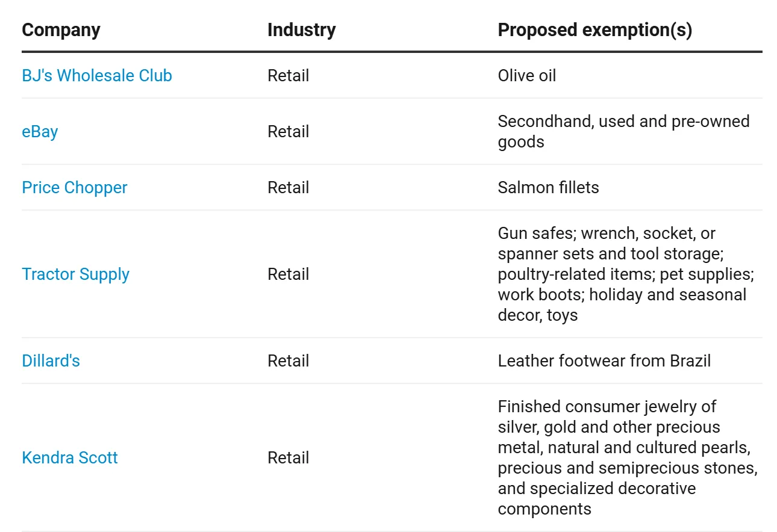This screenshot has width=777, height=532.
Task: Click the Company column header
Action: coord(61,30)
